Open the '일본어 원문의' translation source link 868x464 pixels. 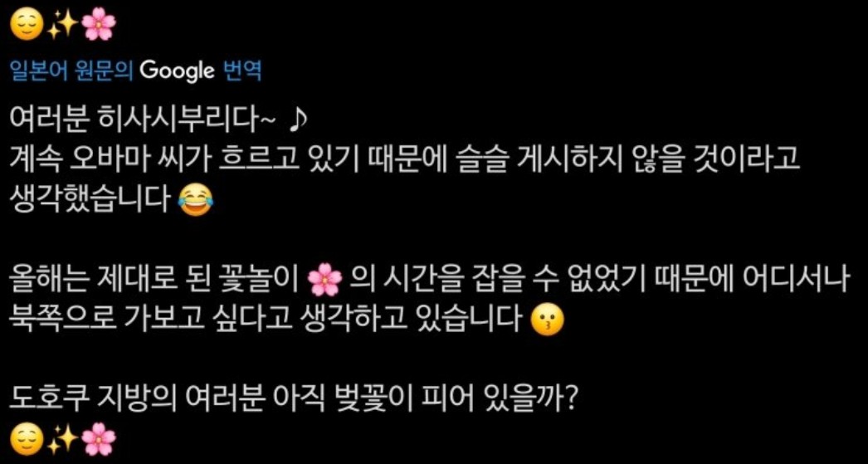(72, 71)
